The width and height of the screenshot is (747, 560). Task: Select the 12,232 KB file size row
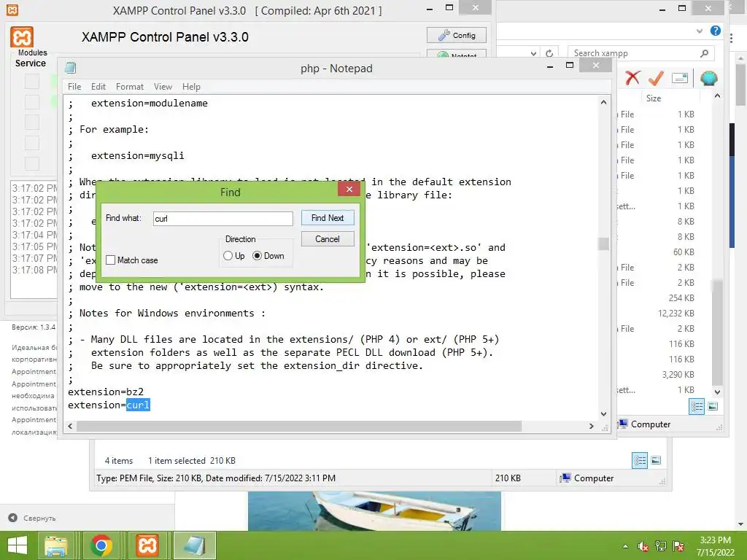(x=676, y=314)
